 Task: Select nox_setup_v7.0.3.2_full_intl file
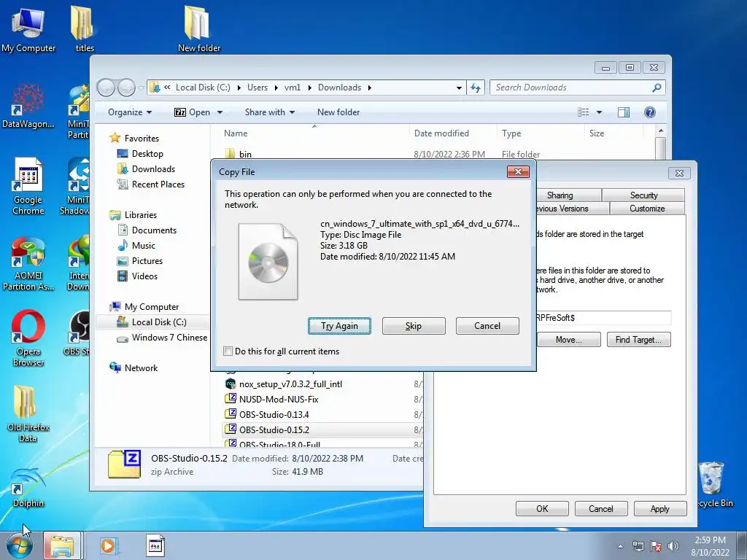click(x=290, y=384)
